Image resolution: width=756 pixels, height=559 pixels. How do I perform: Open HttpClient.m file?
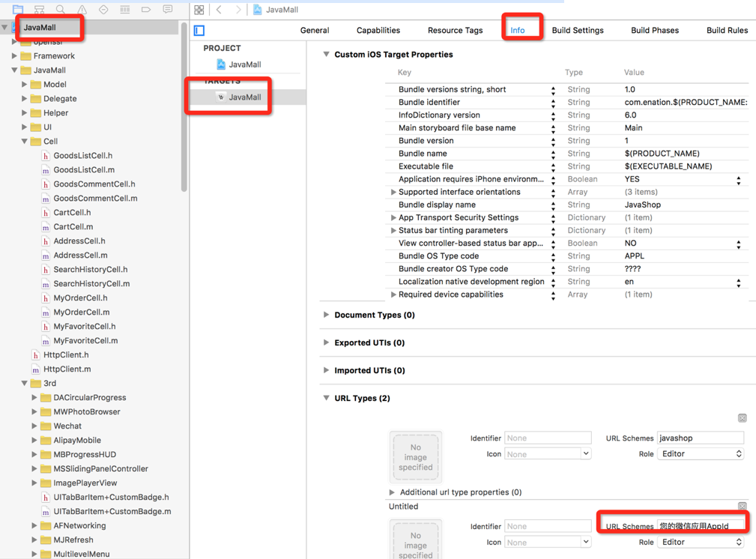point(67,369)
